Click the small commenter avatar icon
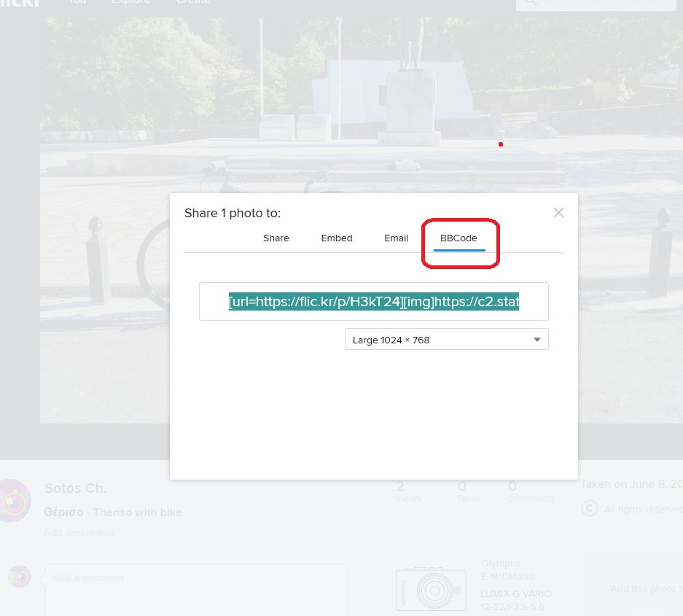Viewport: 683px width, 616px height. pos(20,577)
